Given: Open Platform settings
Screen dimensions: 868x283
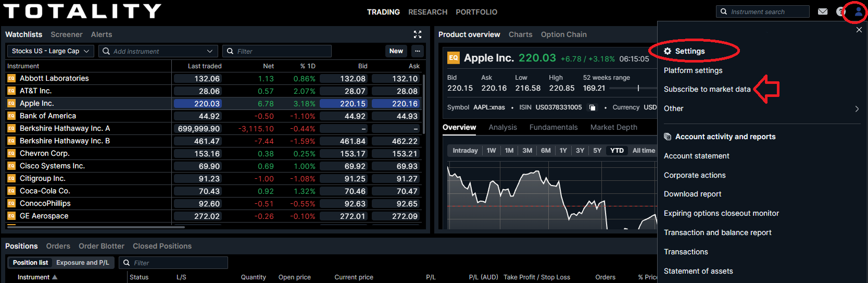Looking at the screenshot, I should point(693,70).
